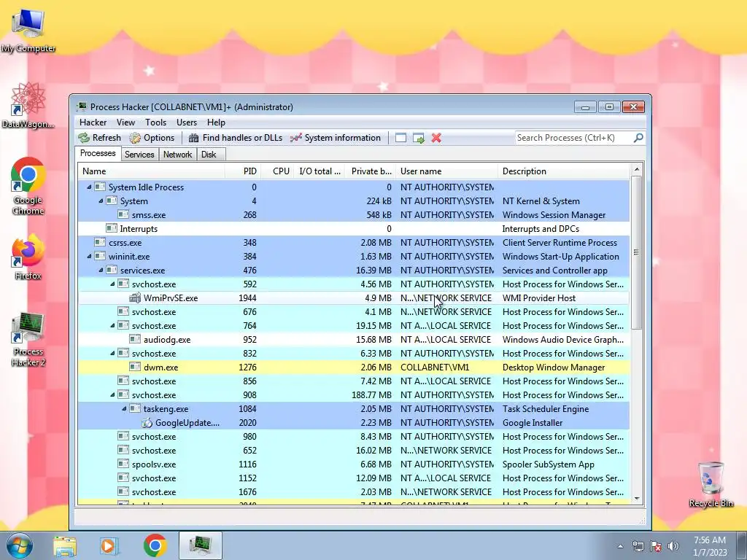Click the search magnifier icon
Viewport: 747px width, 560px height.
pos(638,138)
